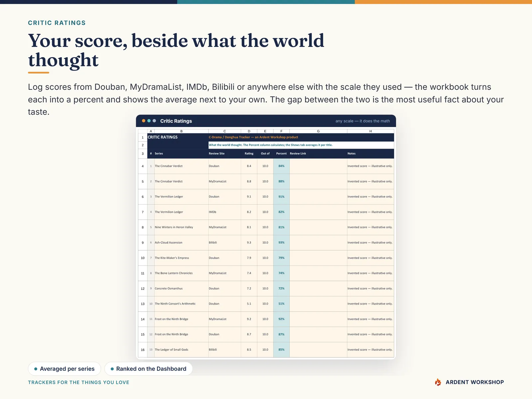
Task: Click 'The Ninth Consort's Arithmetic' series cell
Action: (182, 304)
